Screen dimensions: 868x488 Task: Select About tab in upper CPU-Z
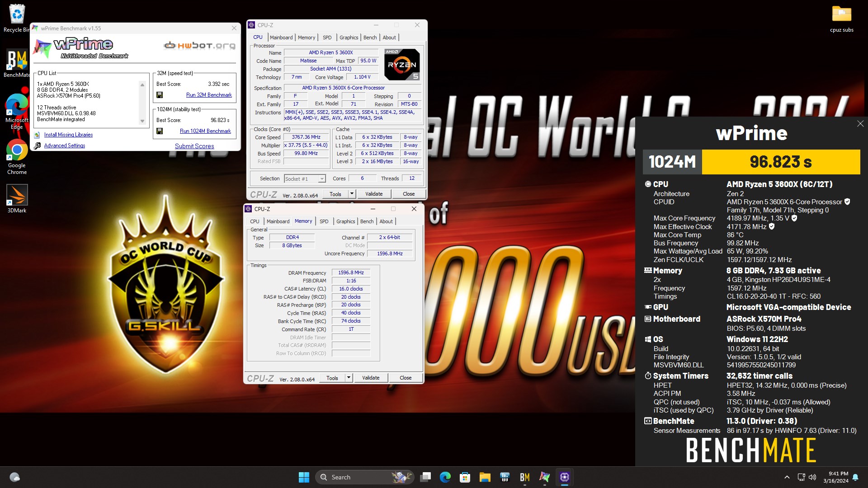coord(389,38)
